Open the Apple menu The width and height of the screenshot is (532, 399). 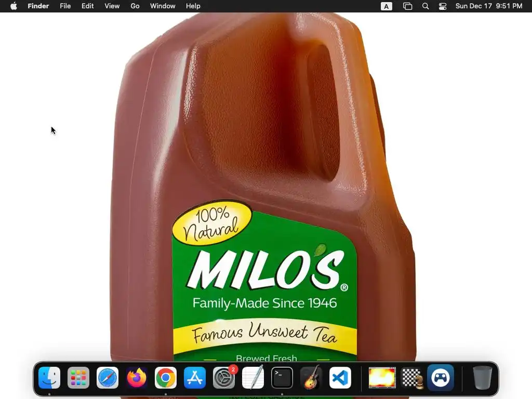click(x=14, y=6)
